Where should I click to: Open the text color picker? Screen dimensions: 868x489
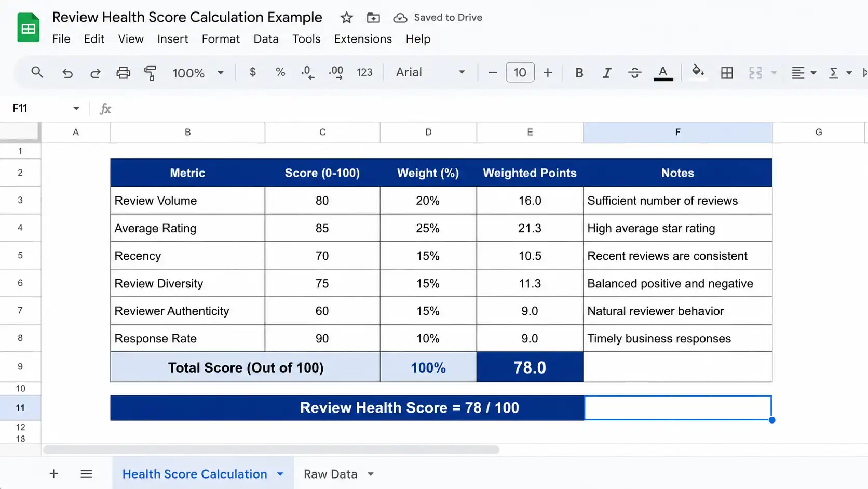point(663,73)
